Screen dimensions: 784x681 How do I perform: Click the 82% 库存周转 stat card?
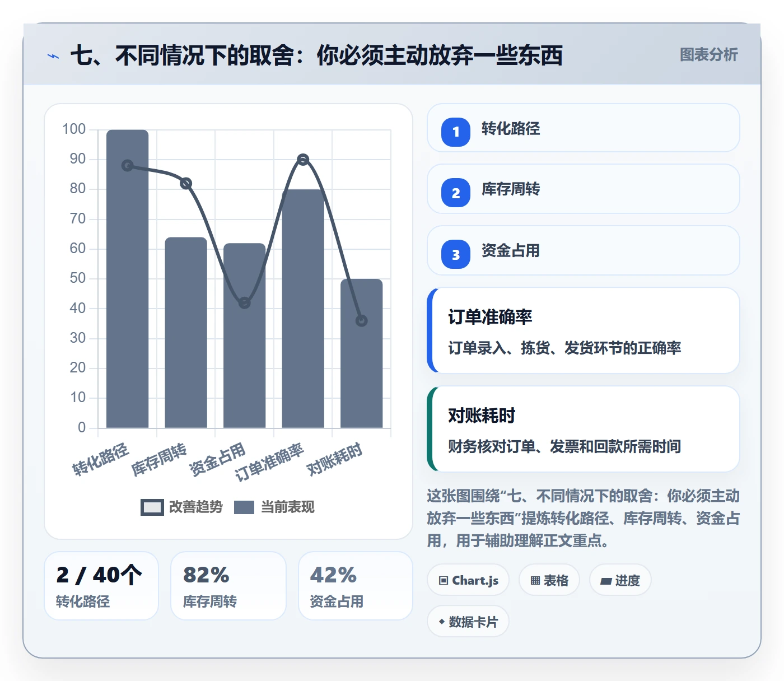(228, 586)
